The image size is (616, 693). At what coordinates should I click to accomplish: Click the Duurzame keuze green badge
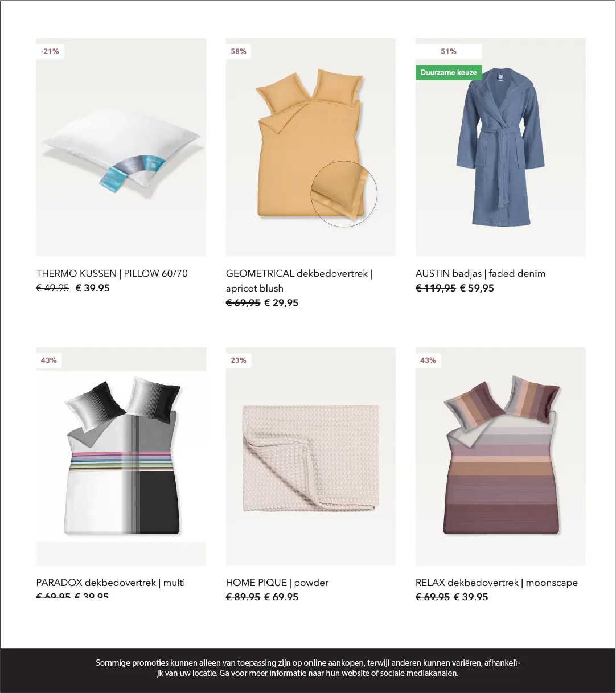449,72
